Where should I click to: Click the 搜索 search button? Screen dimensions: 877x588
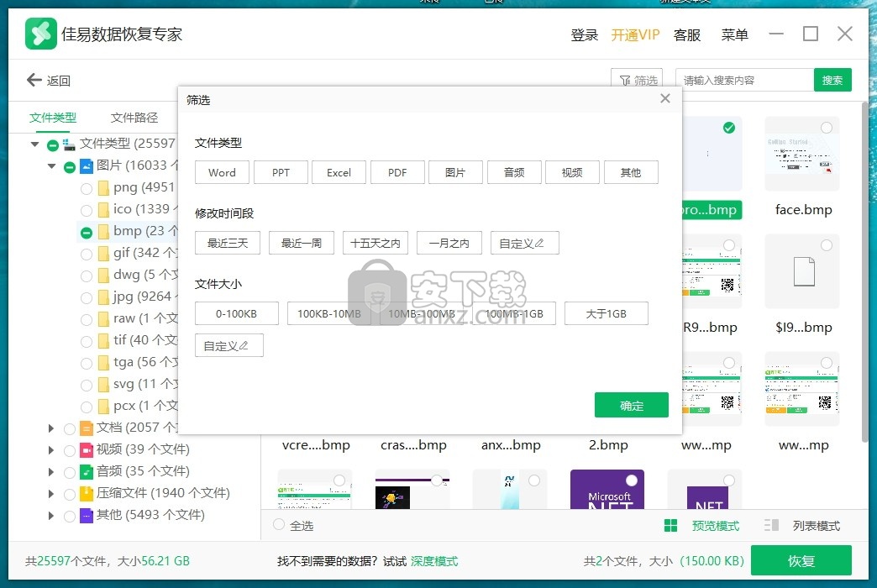click(x=832, y=80)
